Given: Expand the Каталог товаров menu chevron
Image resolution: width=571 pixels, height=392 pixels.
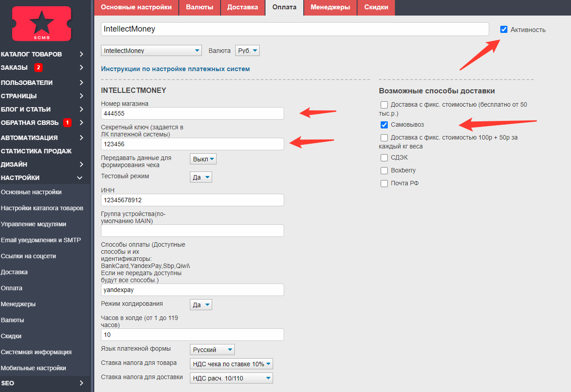Looking at the screenshot, I should (x=81, y=54).
